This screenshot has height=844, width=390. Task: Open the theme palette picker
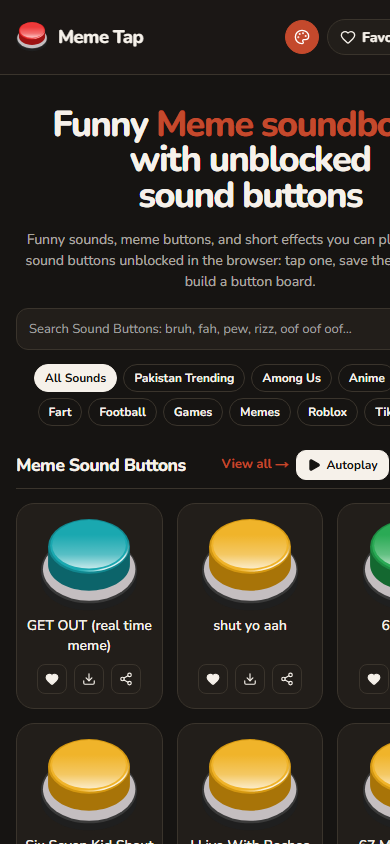tap(302, 37)
